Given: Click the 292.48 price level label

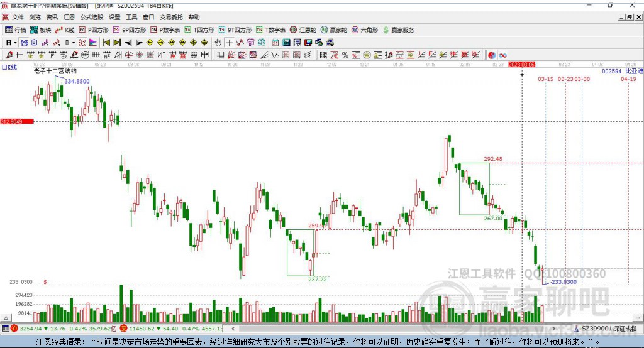Looking at the screenshot, I should point(493,159).
